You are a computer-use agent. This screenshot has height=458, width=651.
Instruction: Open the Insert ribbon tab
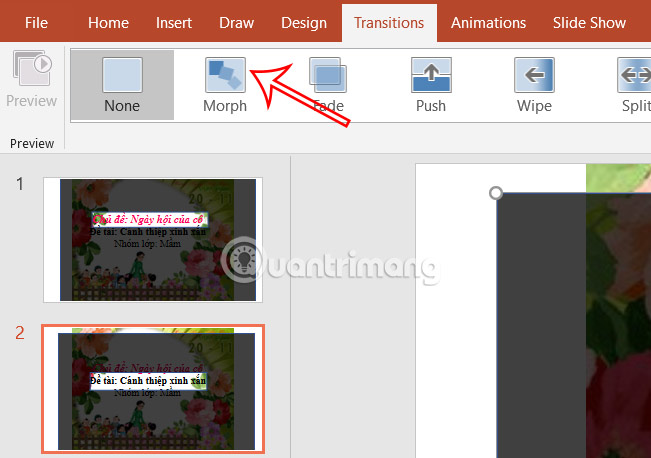click(x=174, y=23)
